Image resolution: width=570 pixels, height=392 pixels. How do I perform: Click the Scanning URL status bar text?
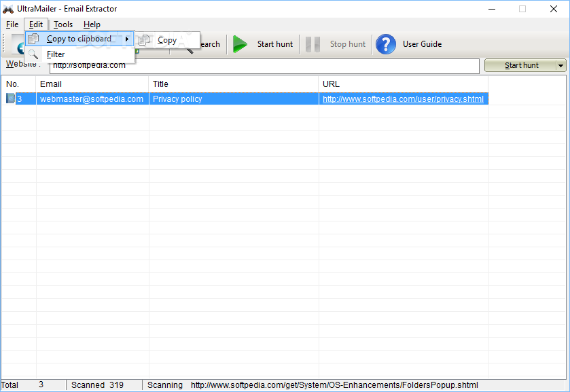[x=313, y=385]
